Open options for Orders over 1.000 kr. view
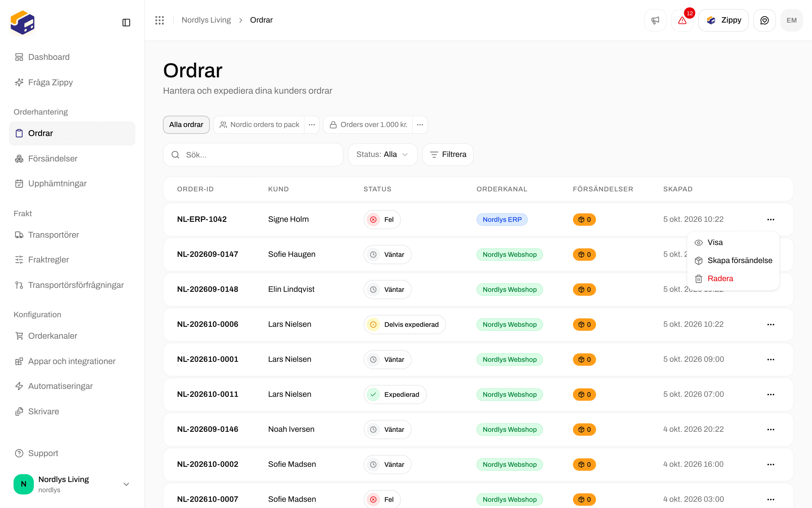 420,125
